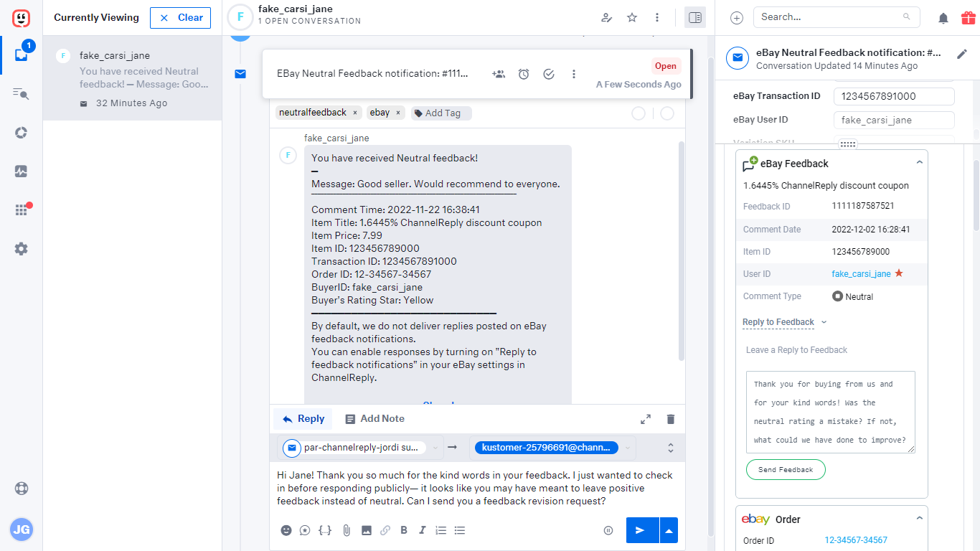Open the search list sidebar icon
The width and height of the screenshot is (980, 551).
click(x=21, y=93)
